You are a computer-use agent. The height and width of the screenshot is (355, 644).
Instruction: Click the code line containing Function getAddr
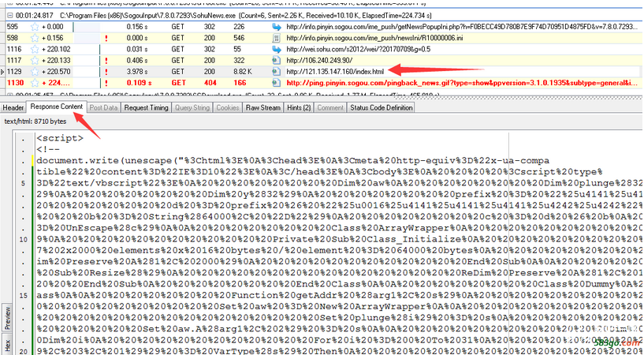pos(339,295)
